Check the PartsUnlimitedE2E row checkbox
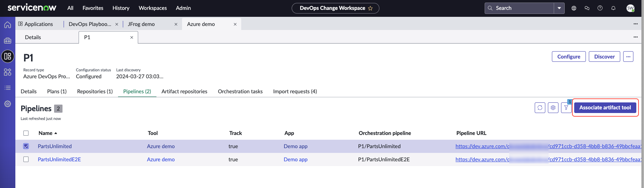 tap(26, 159)
